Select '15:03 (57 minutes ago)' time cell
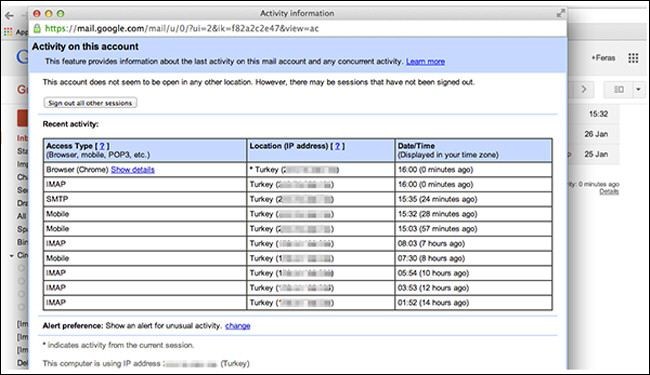 pos(473,229)
